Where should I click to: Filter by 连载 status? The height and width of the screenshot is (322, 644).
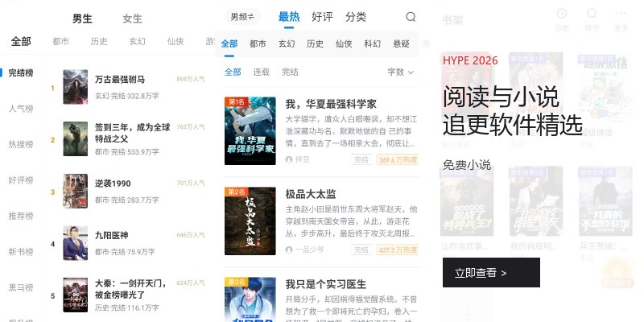(x=261, y=72)
